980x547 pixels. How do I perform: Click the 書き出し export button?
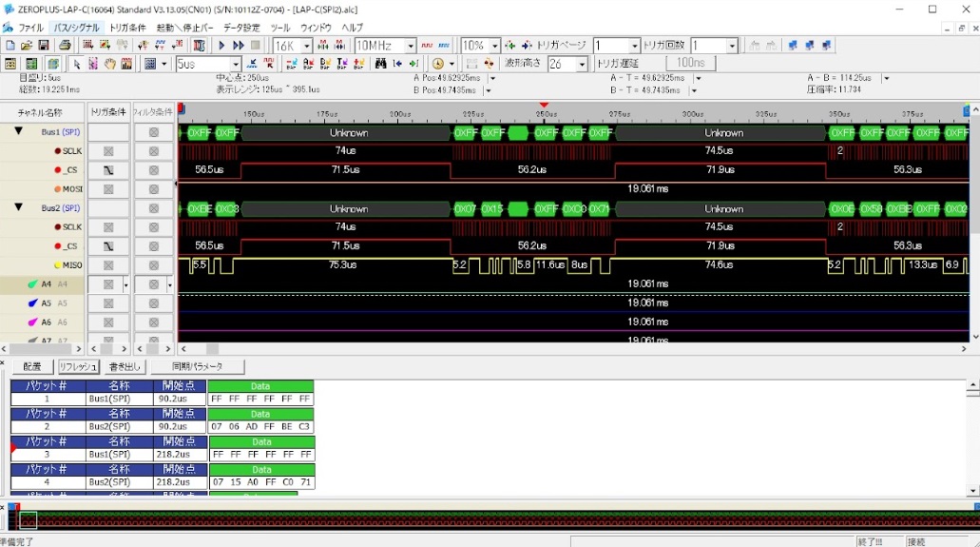point(125,366)
